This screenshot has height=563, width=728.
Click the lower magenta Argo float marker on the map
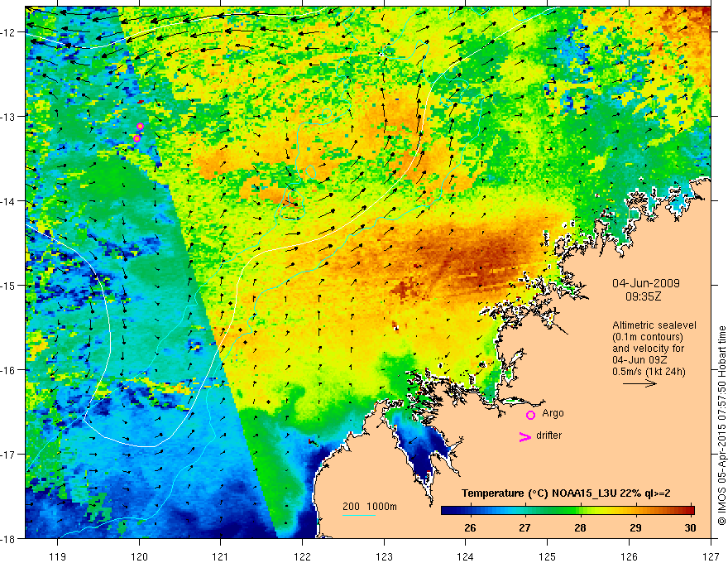137,138
